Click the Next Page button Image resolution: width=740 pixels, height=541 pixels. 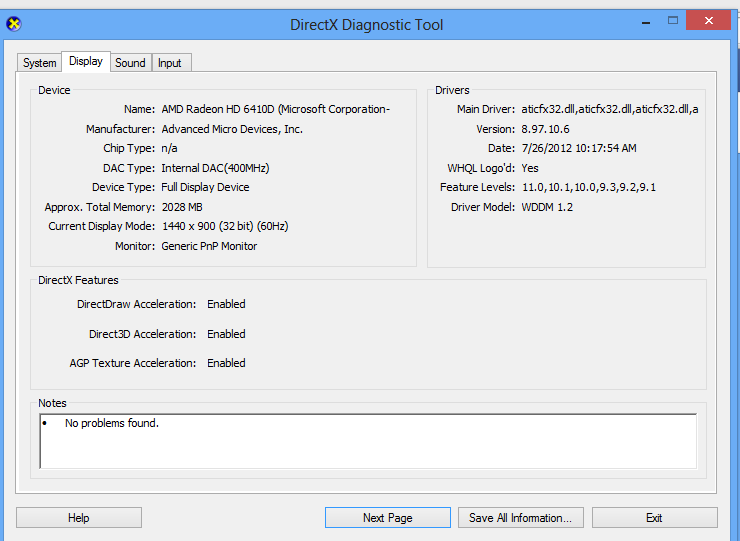point(387,518)
